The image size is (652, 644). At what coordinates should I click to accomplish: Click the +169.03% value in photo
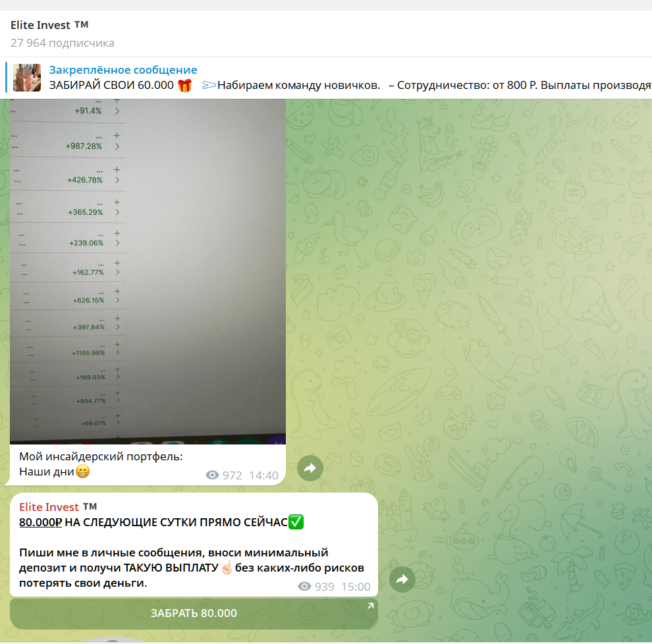91,377
